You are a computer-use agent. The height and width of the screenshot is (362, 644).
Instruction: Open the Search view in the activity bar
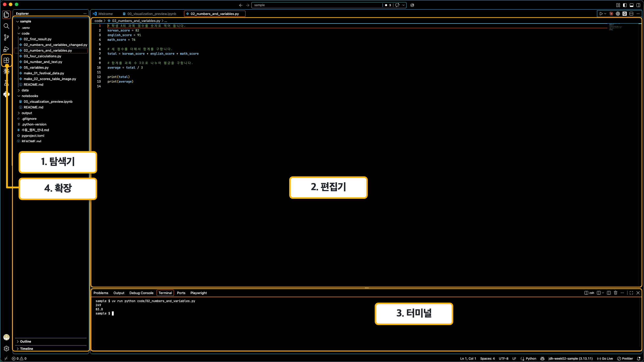pos(6,26)
